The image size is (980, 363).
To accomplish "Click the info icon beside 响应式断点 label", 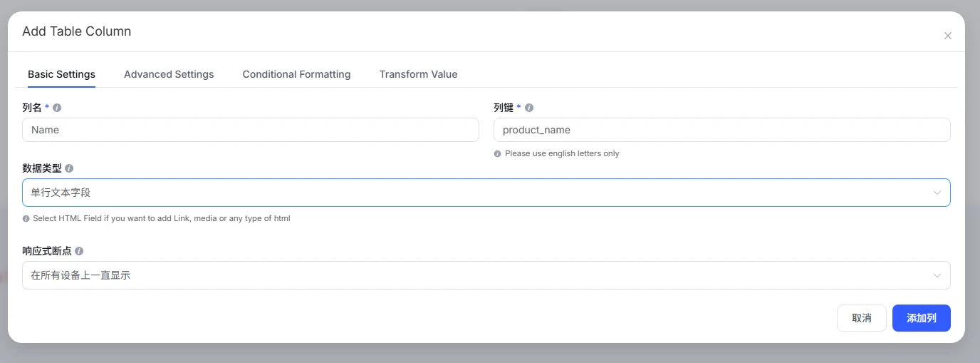I will (x=79, y=251).
